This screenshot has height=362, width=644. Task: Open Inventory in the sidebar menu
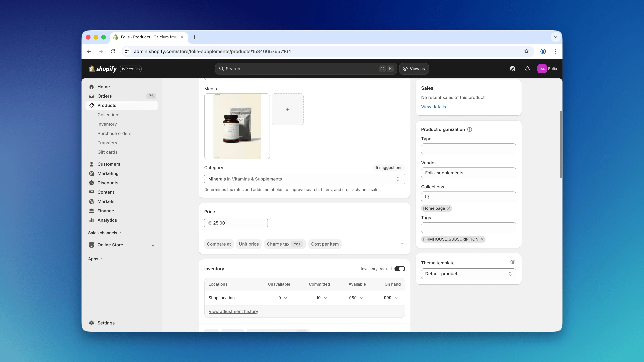[x=107, y=124]
